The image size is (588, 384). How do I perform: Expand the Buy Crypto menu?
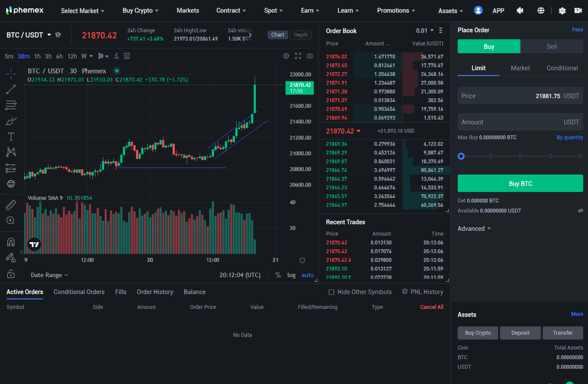140,10
